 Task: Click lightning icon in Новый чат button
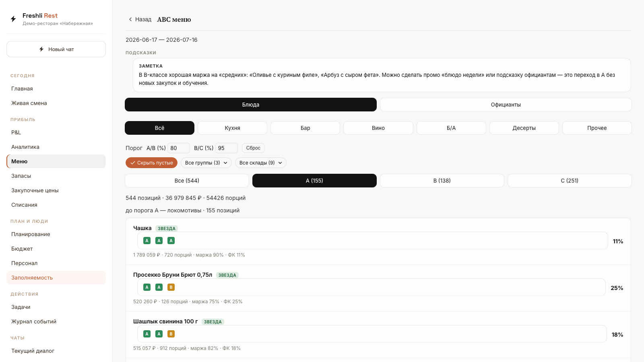pyautogui.click(x=41, y=49)
